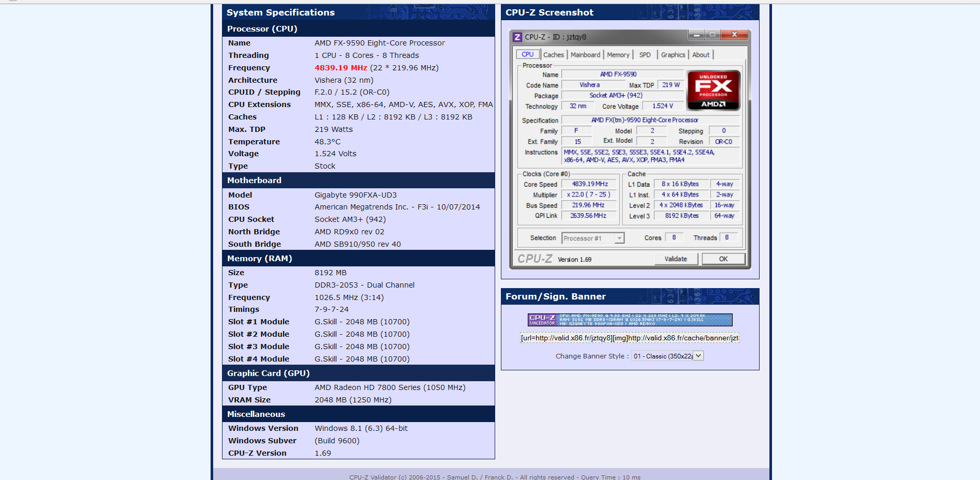
Task: Click the QPI Link 2639.56 MHz field
Action: 589,216
